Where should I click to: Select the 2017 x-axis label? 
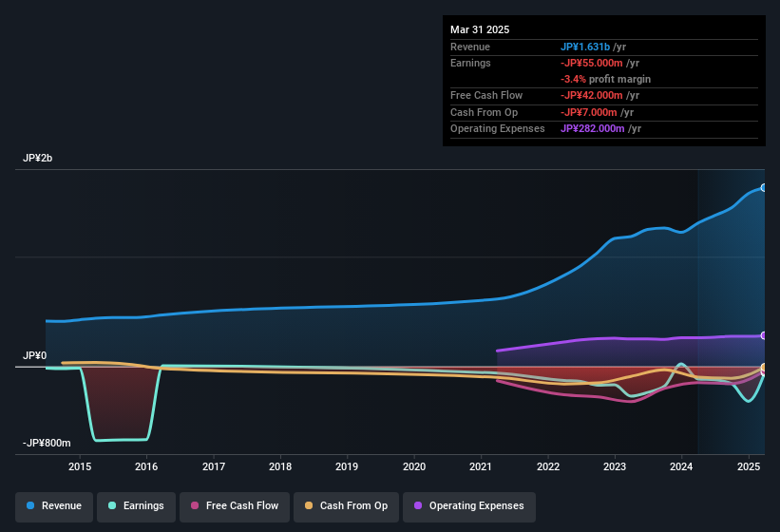tap(214, 466)
